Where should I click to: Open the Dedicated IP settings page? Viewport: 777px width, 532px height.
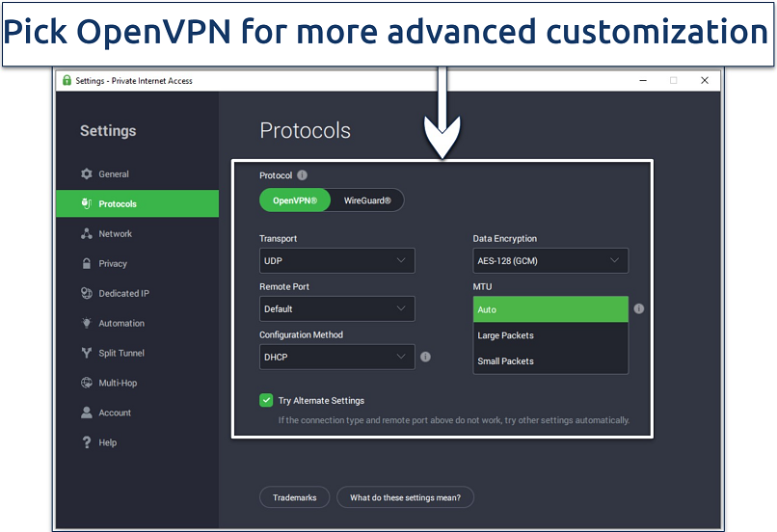point(137,293)
